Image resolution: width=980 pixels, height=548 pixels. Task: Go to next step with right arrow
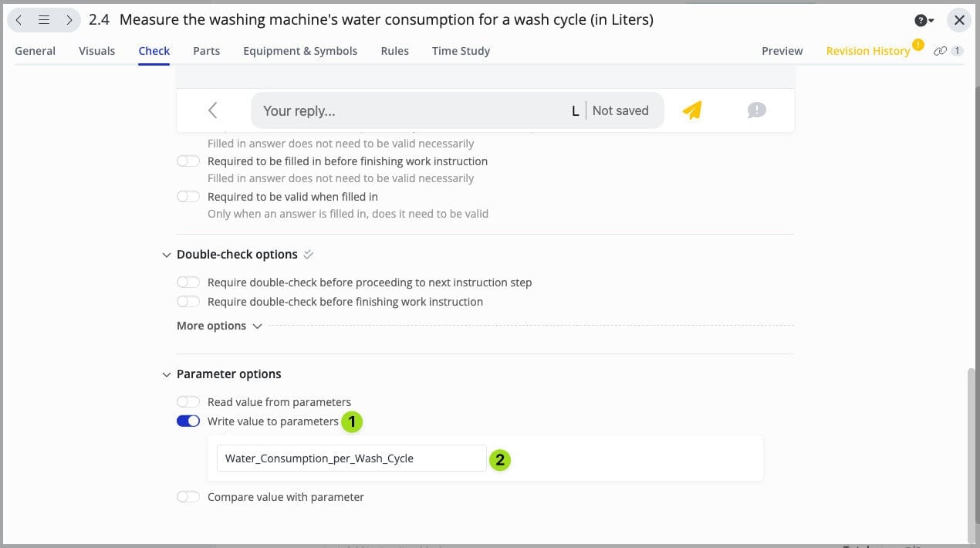(69, 20)
